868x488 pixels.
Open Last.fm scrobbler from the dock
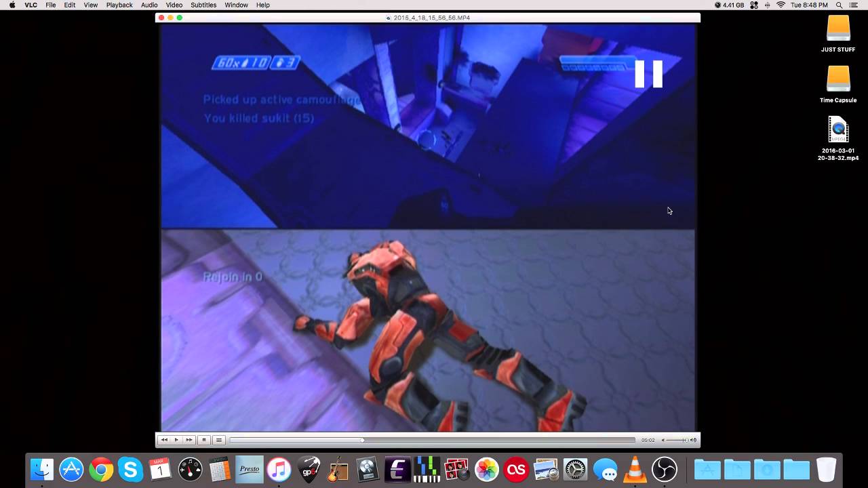516,469
